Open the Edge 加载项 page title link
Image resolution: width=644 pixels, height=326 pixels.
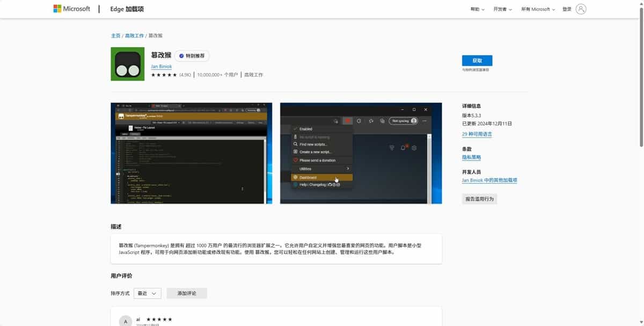click(127, 9)
